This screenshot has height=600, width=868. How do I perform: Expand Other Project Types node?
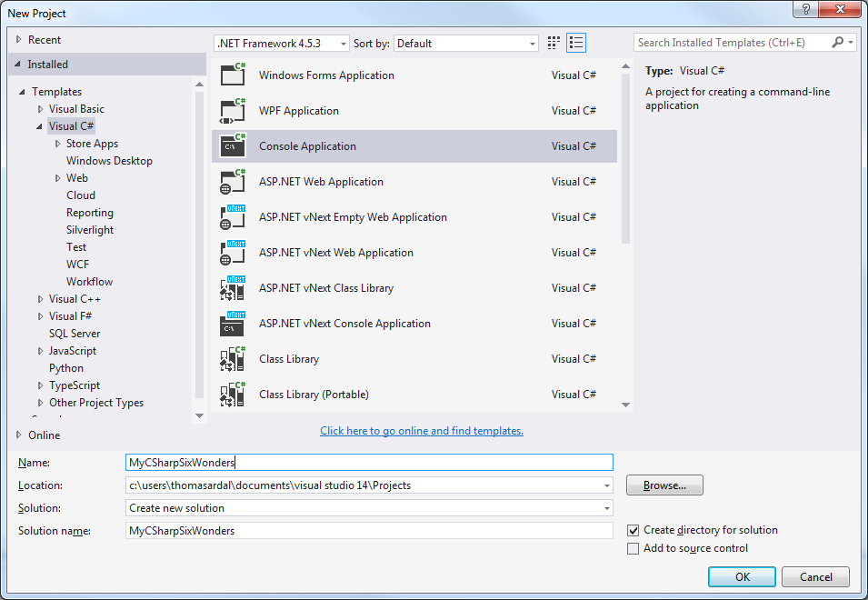(40, 403)
